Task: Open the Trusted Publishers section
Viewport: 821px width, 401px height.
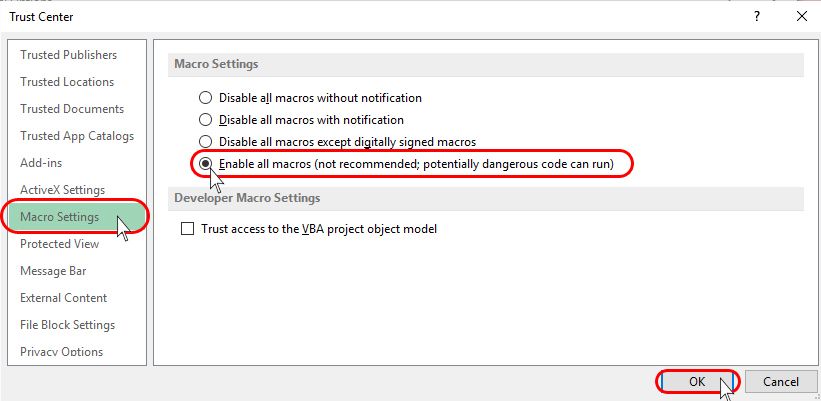Action: [x=68, y=55]
